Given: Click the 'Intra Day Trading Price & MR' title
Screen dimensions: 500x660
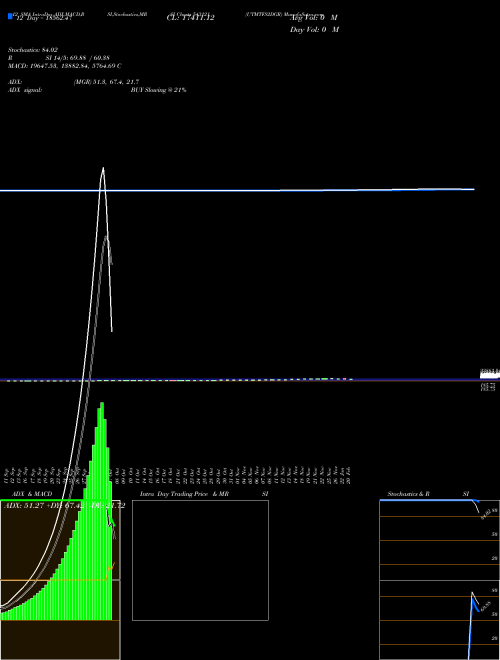Looking at the screenshot, I should tap(184, 494).
